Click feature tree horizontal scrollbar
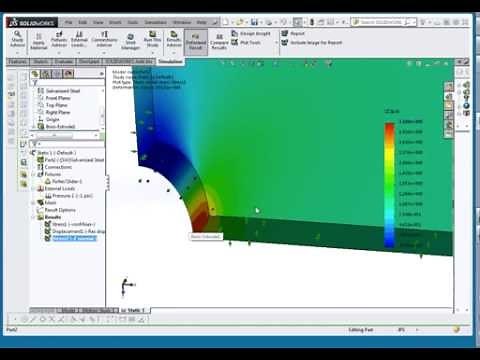 [x=66, y=135]
